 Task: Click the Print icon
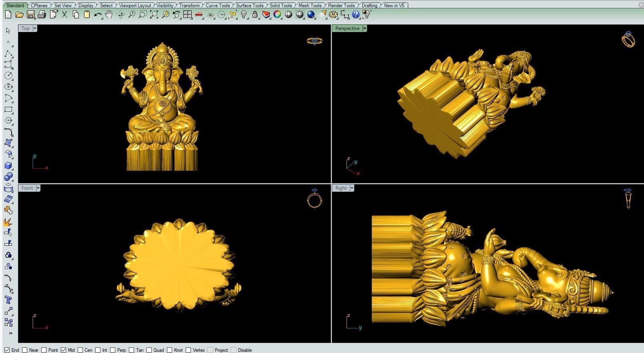42,14
